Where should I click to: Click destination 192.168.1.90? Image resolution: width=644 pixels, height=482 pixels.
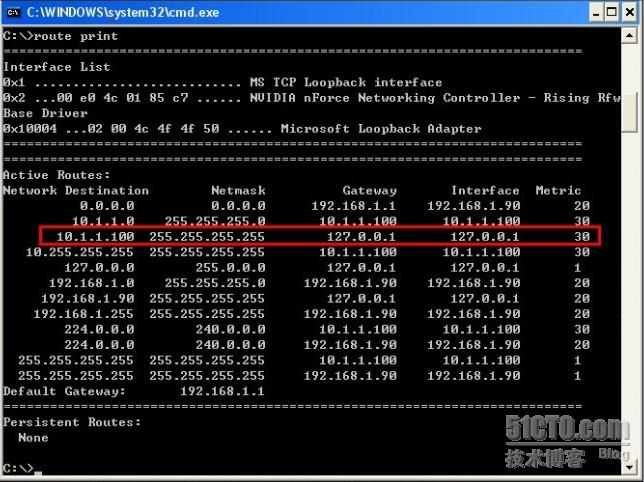tap(87, 298)
